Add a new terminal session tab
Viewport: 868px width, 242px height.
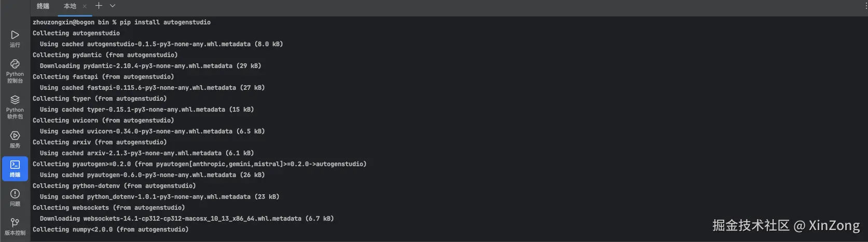click(99, 6)
